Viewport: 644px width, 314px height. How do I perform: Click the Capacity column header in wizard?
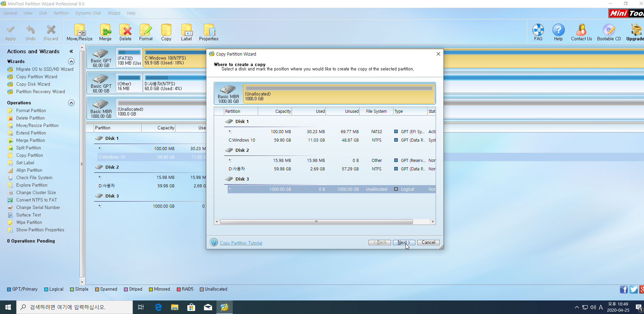point(275,111)
